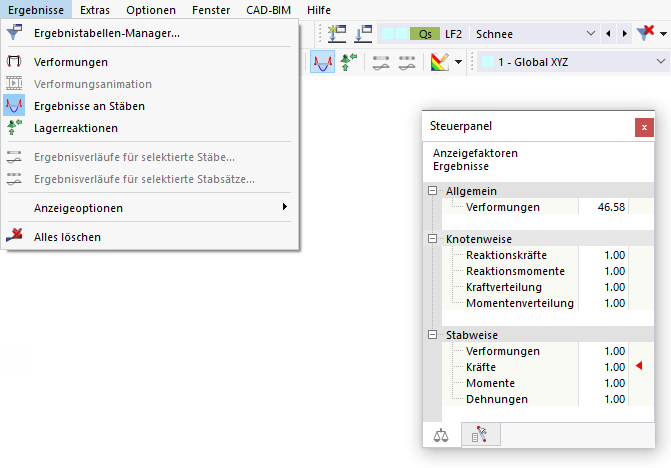Click result diagrams for selected member sets toolbar icon
The height and width of the screenshot is (468, 671).
(407, 62)
